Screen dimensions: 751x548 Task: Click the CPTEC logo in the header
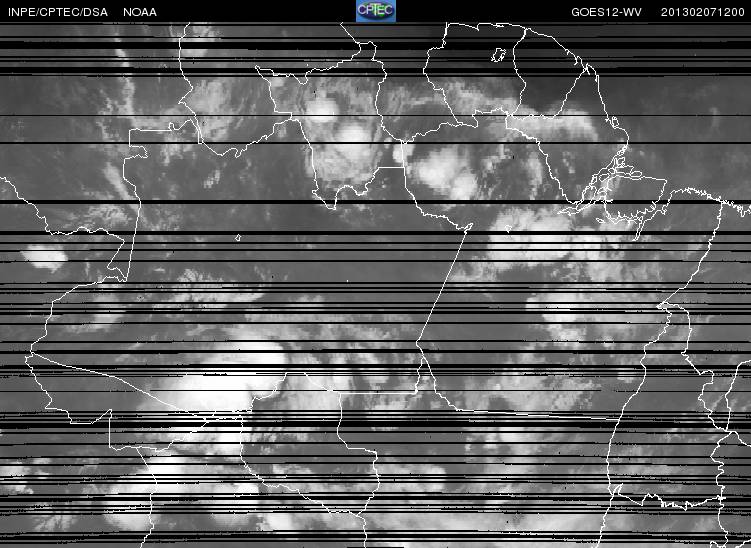(376, 11)
